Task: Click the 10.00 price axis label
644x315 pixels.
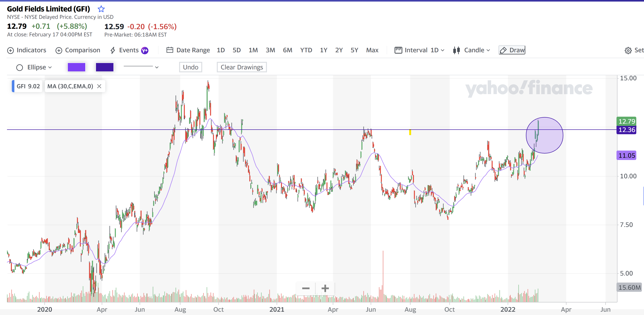Action: click(628, 176)
